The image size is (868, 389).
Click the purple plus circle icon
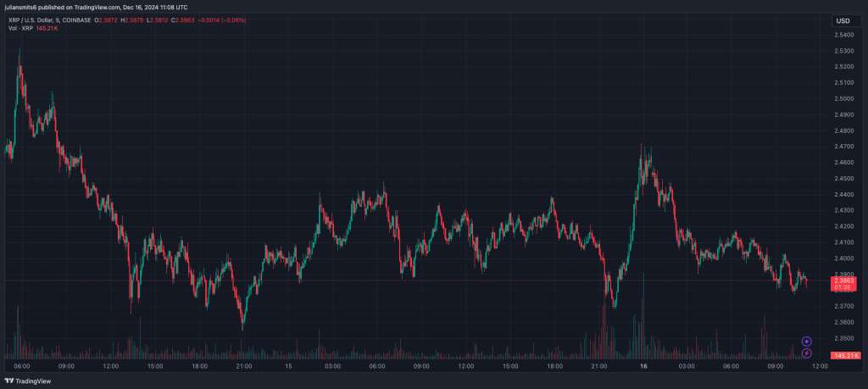[x=806, y=342]
